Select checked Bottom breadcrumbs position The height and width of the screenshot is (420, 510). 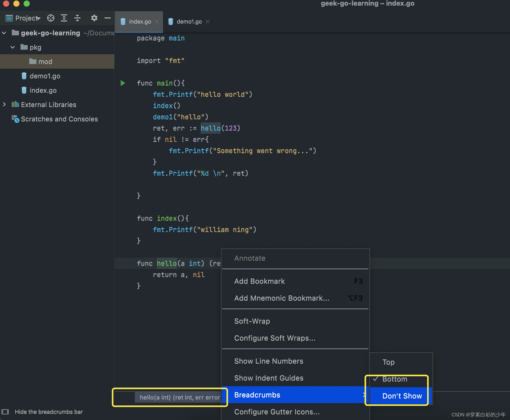point(395,379)
